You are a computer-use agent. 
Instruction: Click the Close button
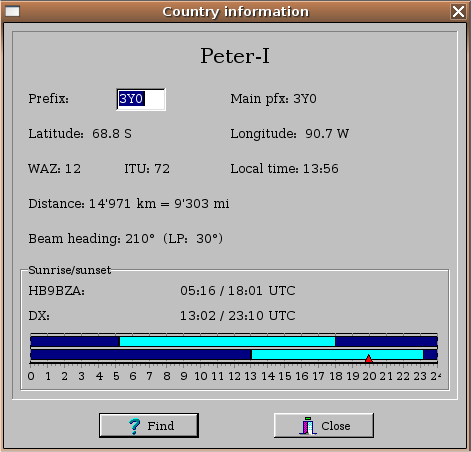click(324, 425)
